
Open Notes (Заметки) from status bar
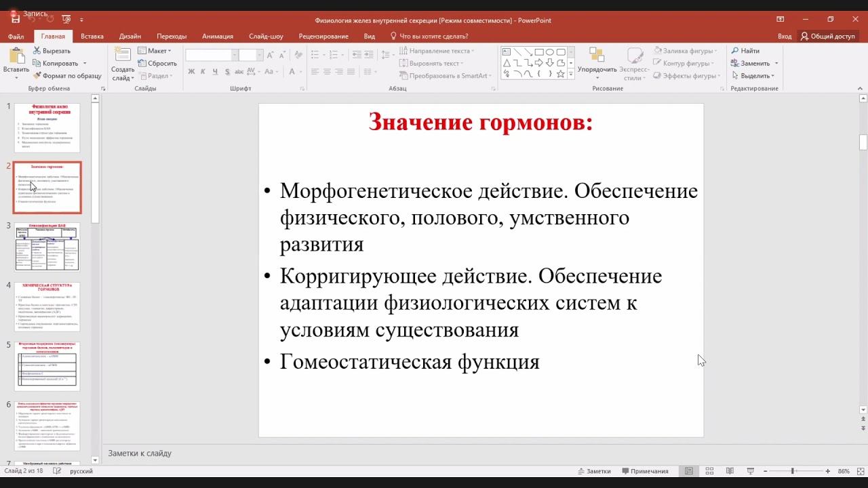[594, 471]
